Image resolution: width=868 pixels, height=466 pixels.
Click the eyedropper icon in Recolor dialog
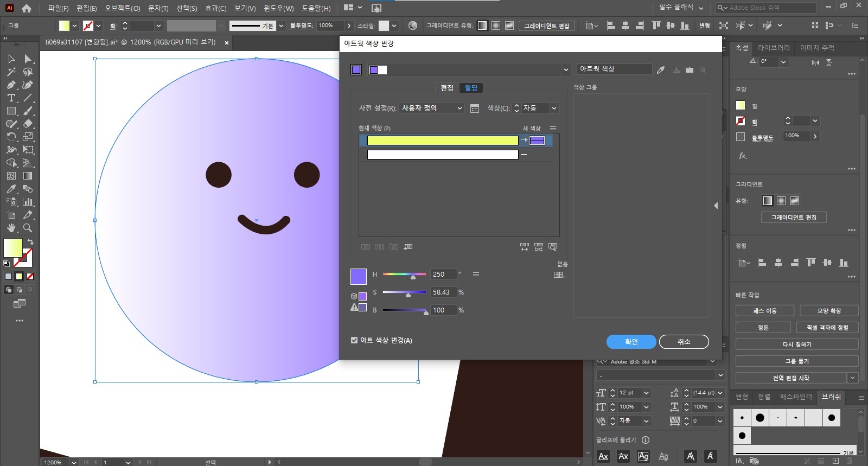coord(661,70)
